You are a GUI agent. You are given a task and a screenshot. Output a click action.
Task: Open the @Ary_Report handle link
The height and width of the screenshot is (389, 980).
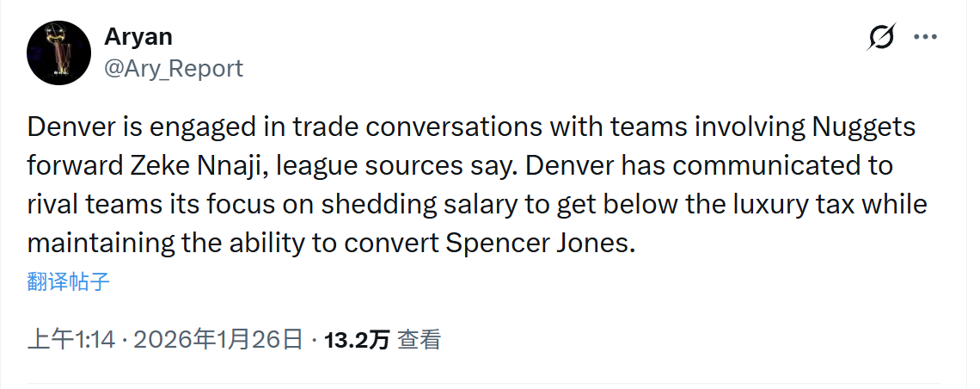pos(173,68)
